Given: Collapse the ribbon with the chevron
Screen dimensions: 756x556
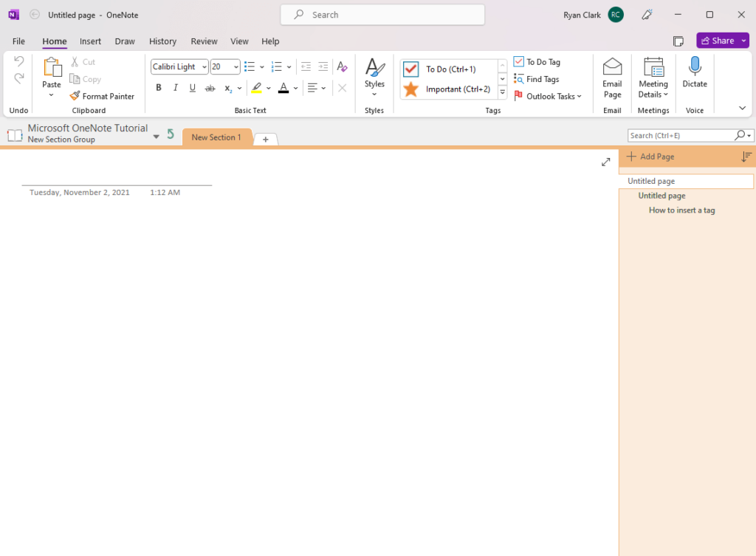Looking at the screenshot, I should [743, 108].
